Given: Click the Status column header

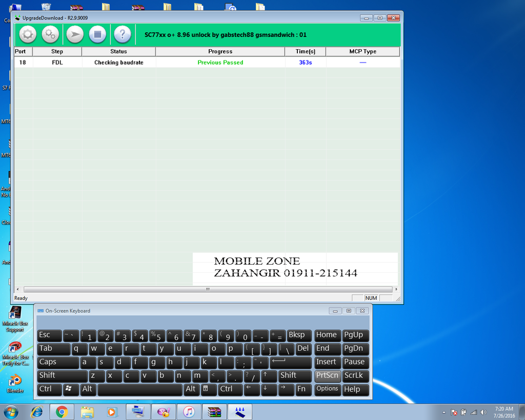Looking at the screenshot, I should click(118, 51).
